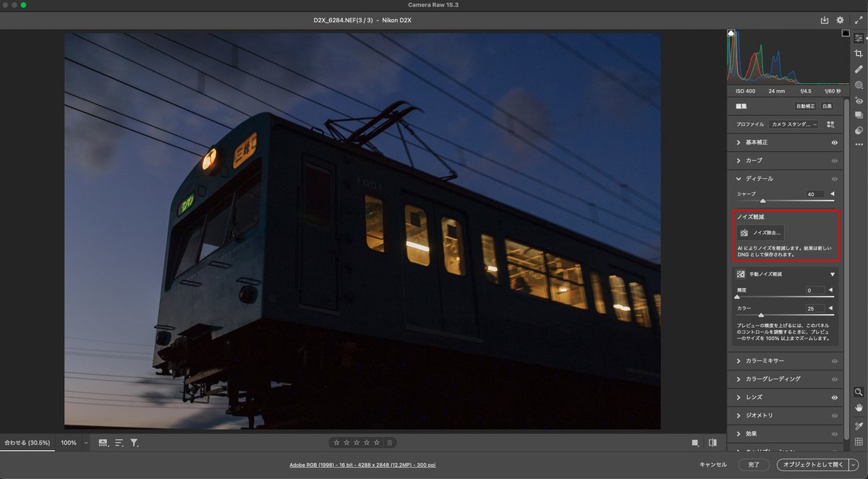This screenshot has height=479, width=868.
Task: Open the zoom level dropdown arrow
Action: tap(86, 442)
